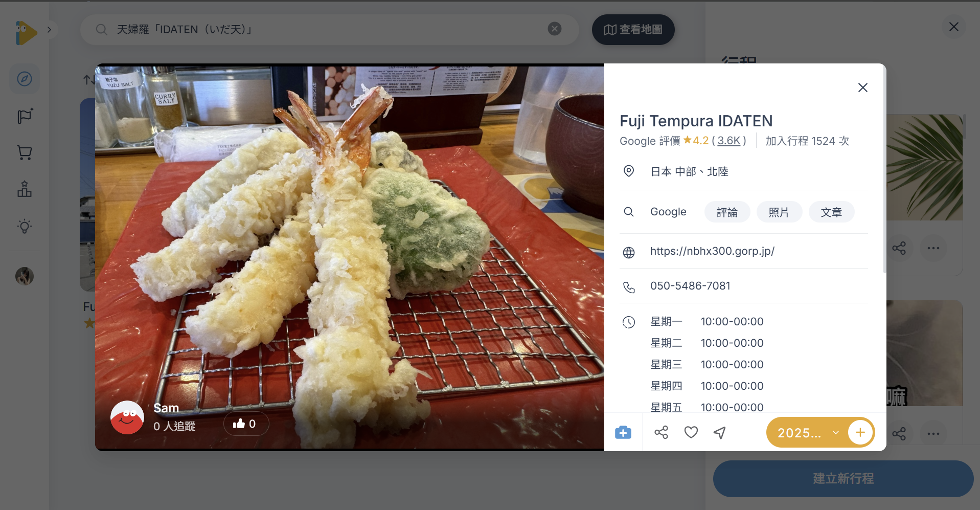Click the 0 人追蹤 followers text

tap(174, 426)
